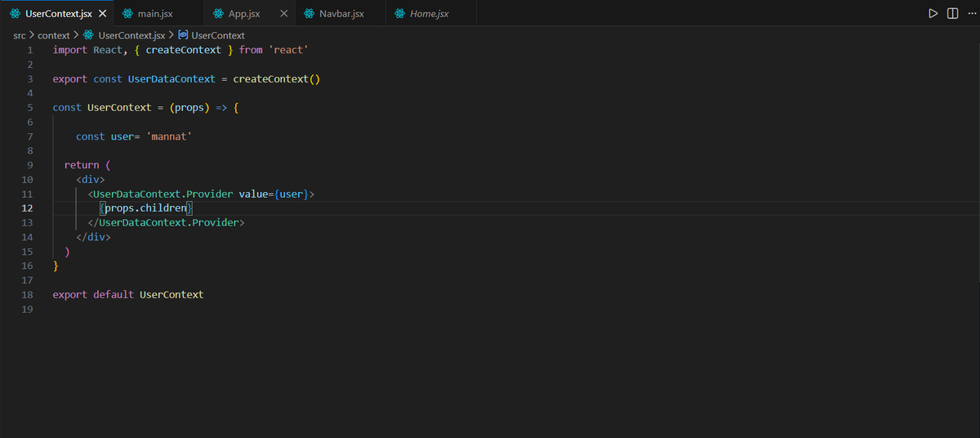Click 'UserContext' function name on line 5
Image resolution: width=980 pixels, height=438 pixels.
119,108
